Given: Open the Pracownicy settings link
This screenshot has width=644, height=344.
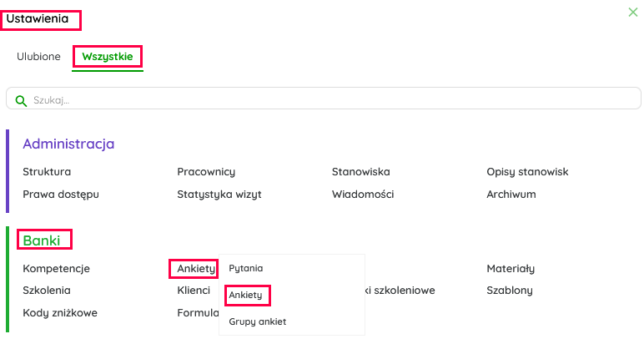Looking at the screenshot, I should point(206,172).
